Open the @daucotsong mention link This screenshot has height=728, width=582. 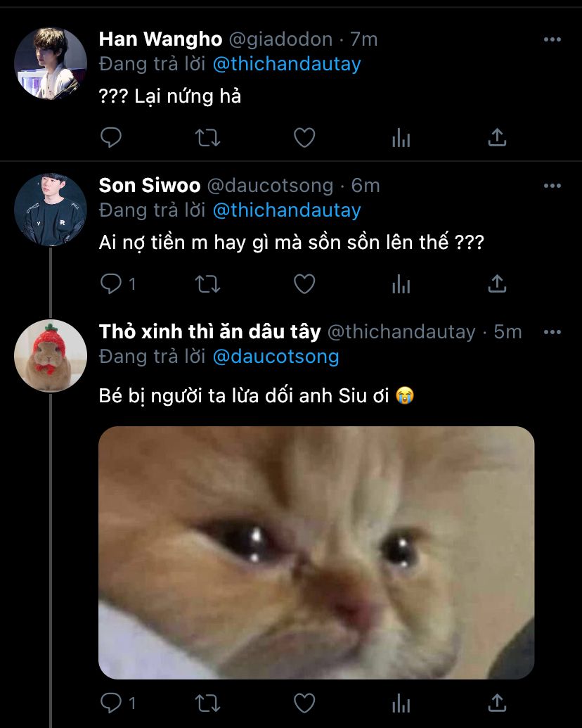tap(276, 357)
